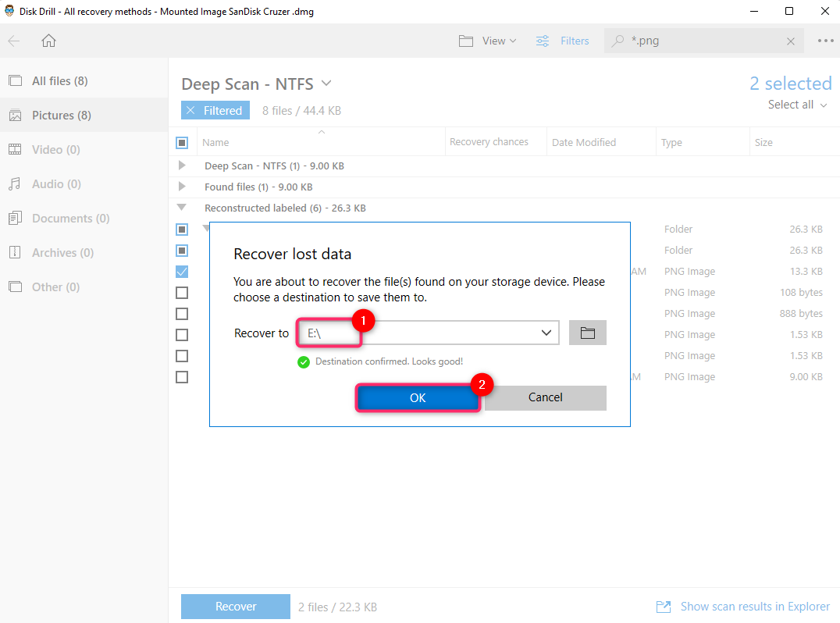Click the search magnifier icon
This screenshot has width=840, height=623.
tap(618, 41)
